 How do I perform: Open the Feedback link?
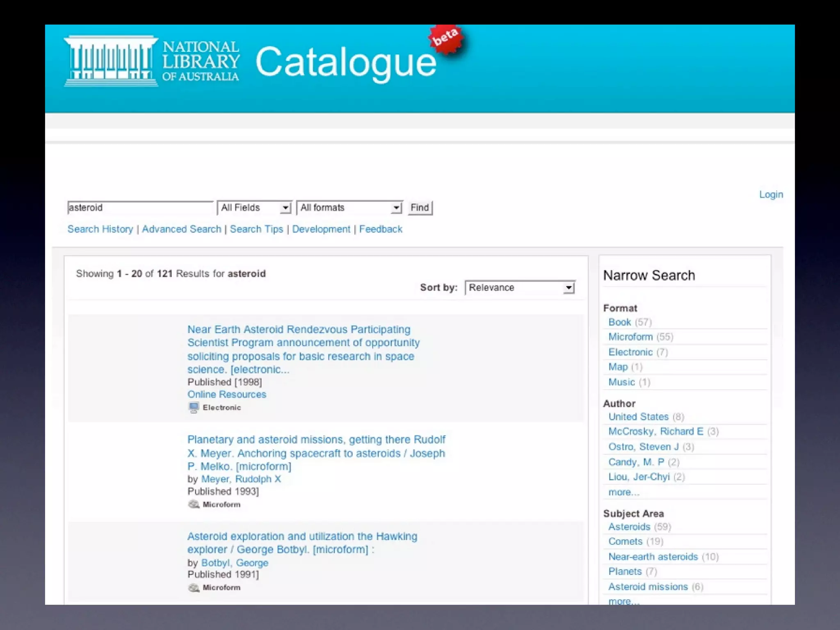tap(381, 229)
